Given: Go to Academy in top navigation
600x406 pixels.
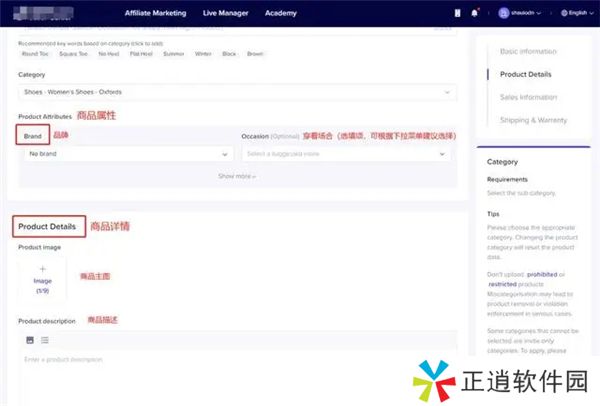Looking at the screenshot, I should [x=280, y=13].
